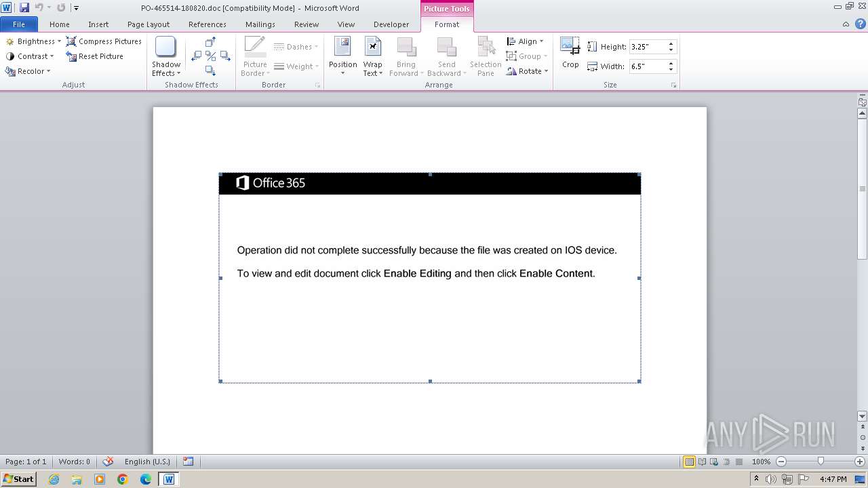Increase picture Width with up stepper
Screen dimensions: 868x488
coord(671,64)
